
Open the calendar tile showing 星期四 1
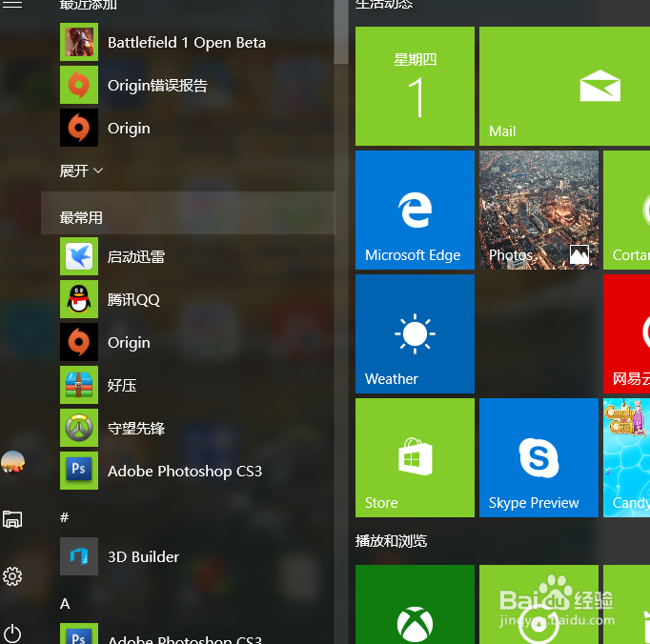click(415, 86)
